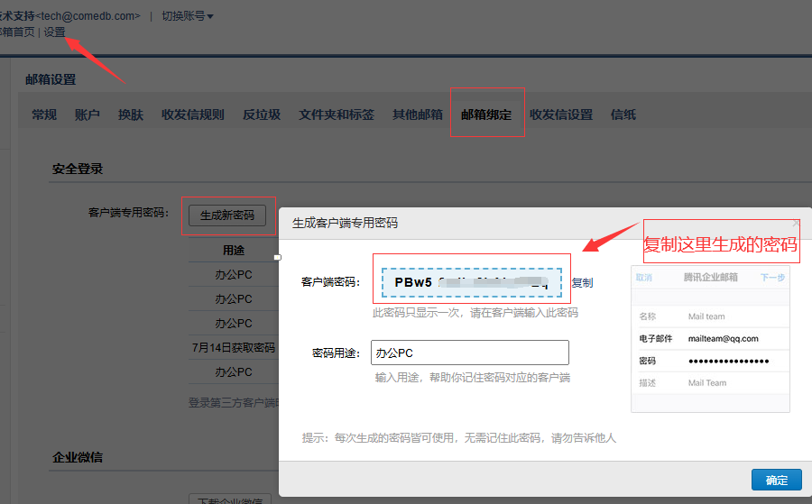Click the 密码用途 input containing 办公PC

469,353
